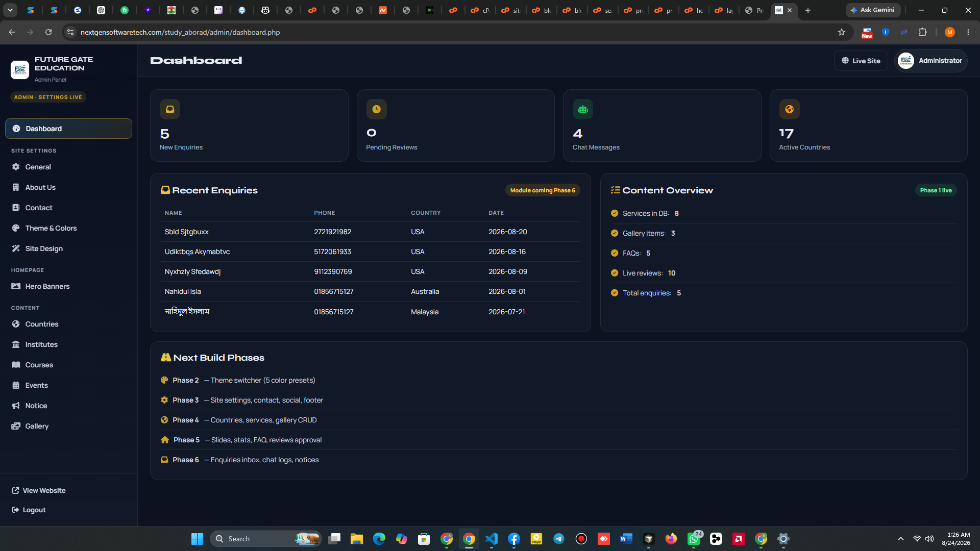Click the bookmark star in address bar
Viewport: 980px width, 551px height.
click(x=842, y=32)
